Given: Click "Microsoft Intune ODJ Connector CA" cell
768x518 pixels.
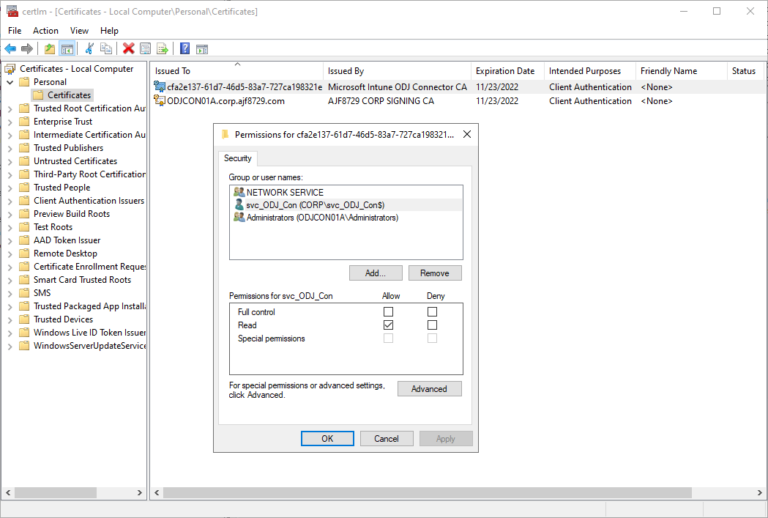Looking at the screenshot, I should point(397,87).
